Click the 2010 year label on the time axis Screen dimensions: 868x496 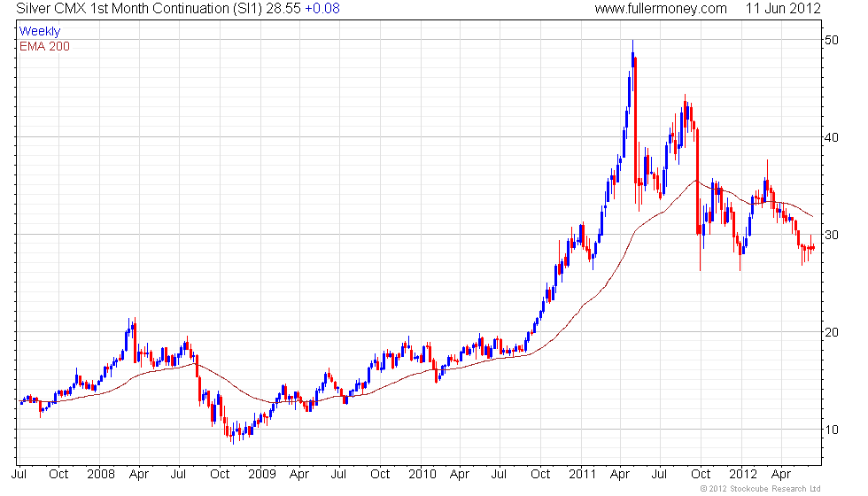422,474
